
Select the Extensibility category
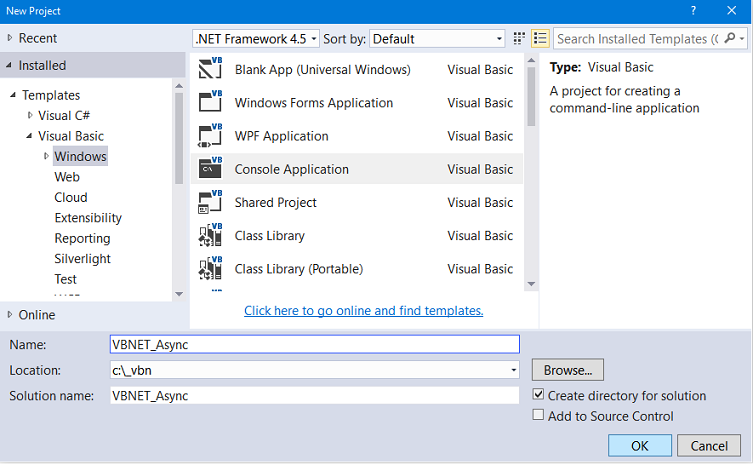[x=88, y=218]
